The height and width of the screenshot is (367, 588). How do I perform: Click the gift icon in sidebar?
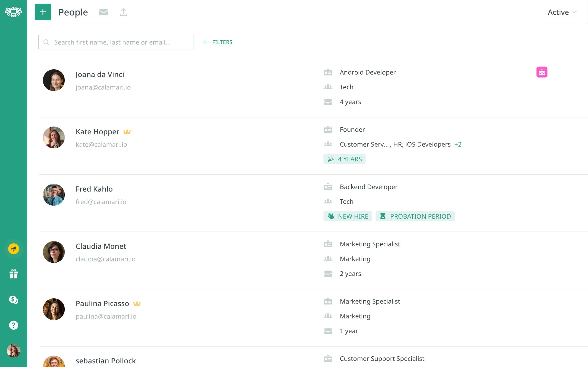(x=14, y=274)
